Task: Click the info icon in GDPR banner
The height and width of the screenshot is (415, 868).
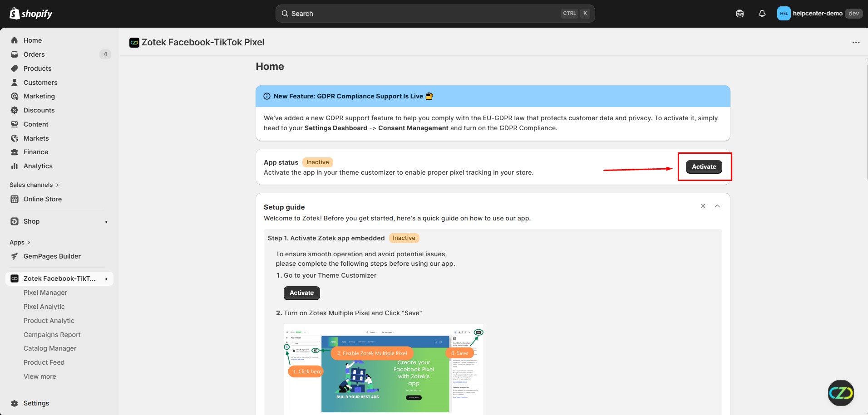Action: 267,96
